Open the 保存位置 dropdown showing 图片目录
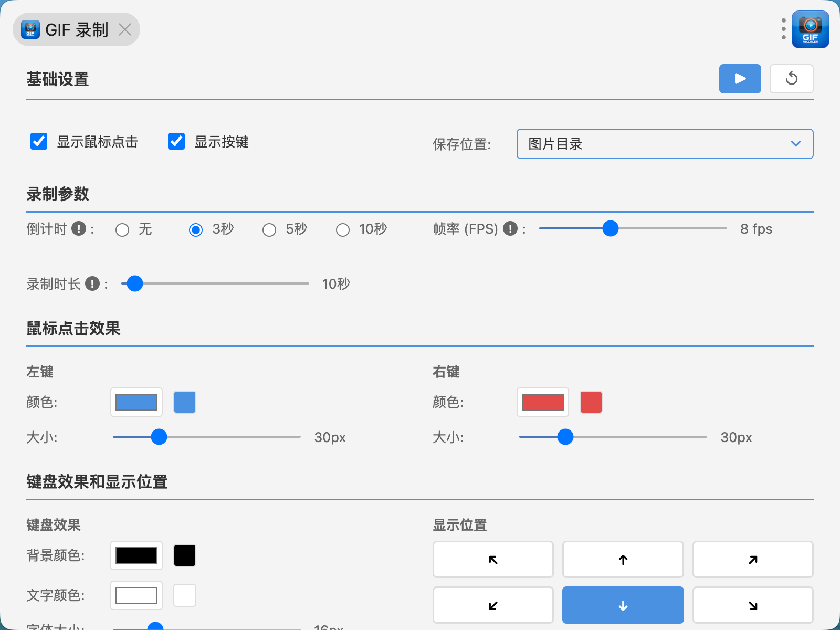This screenshot has width=840, height=630. pyautogui.click(x=665, y=144)
